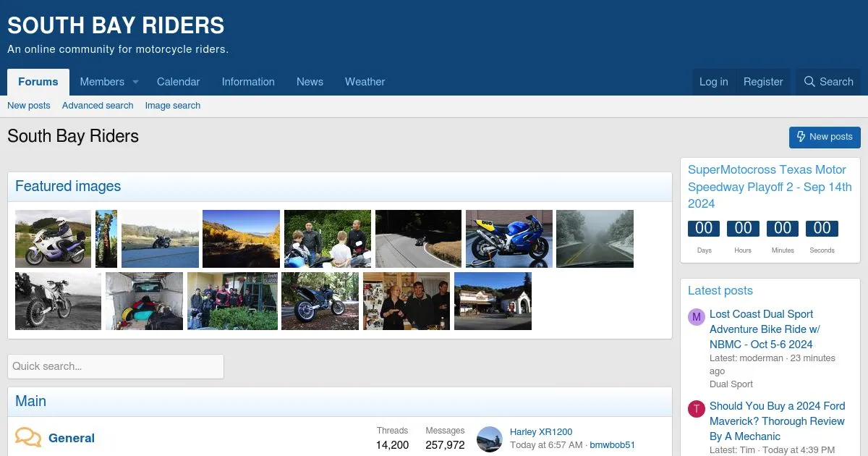Open the Calendar tab
This screenshot has width=868, height=456.
click(178, 82)
